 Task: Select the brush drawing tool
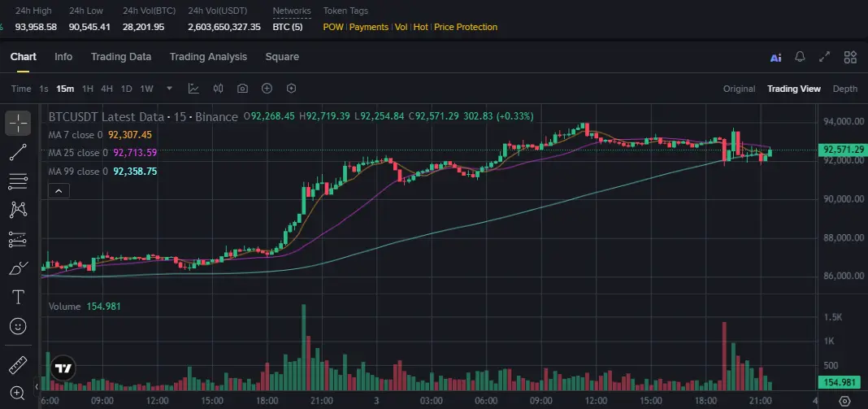[x=18, y=268]
